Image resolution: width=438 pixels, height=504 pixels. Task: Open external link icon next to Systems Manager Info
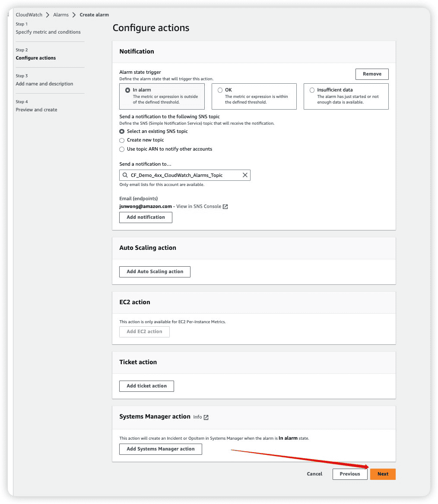206,417
